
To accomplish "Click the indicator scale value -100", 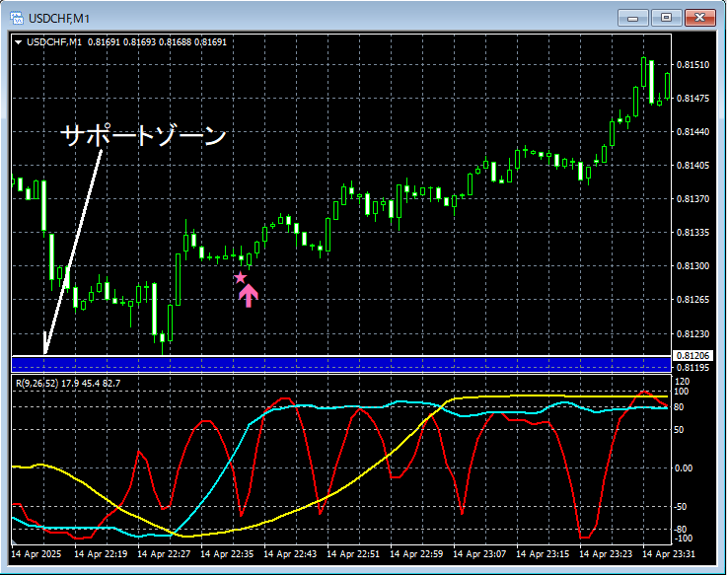I will (x=684, y=539).
